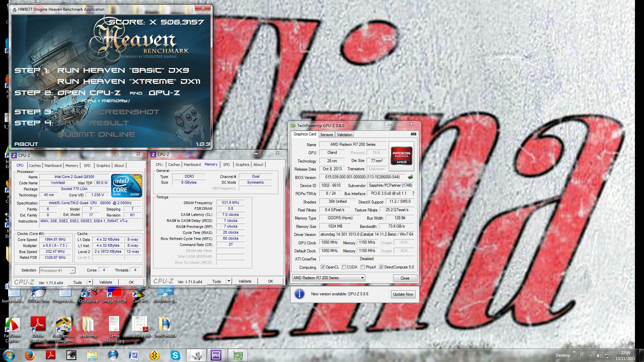Switch to the GPU-Z taskbar button
This screenshot has width=644, height=362.
coord(238,355)
